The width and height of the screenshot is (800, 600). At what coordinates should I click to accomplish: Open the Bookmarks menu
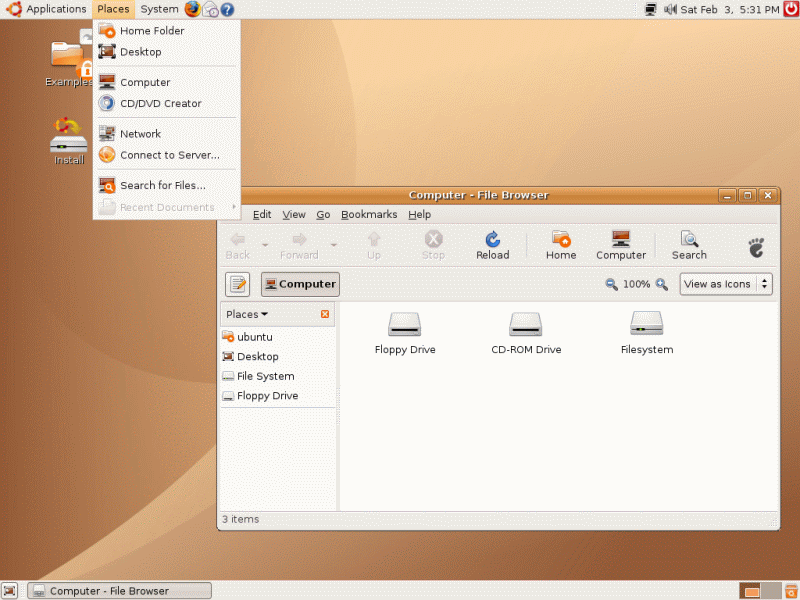pos(369,214)
